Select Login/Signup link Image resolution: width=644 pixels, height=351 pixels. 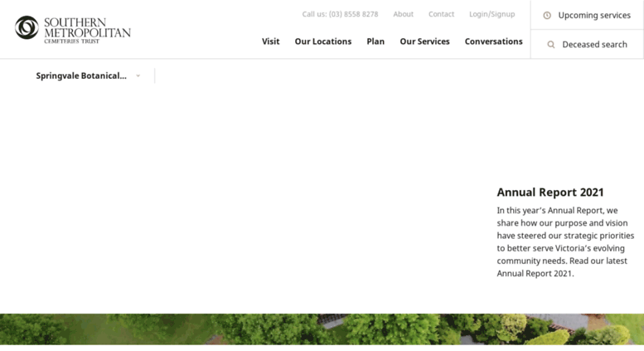coord(491,14)
